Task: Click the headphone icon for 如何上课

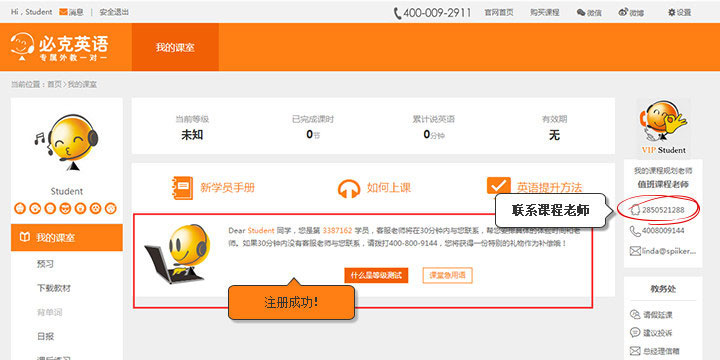Action: coord(349,188)
